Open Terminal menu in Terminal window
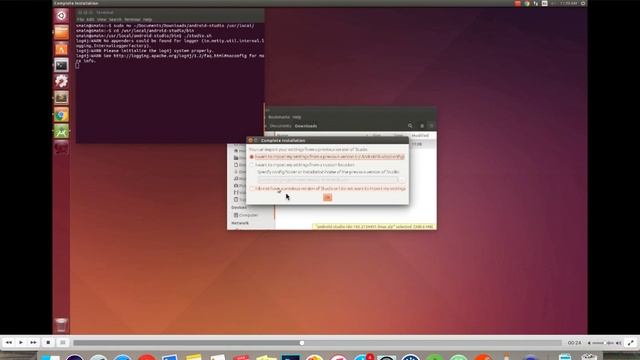This screenshot has width=640, height=360. [x=132, y=19]
